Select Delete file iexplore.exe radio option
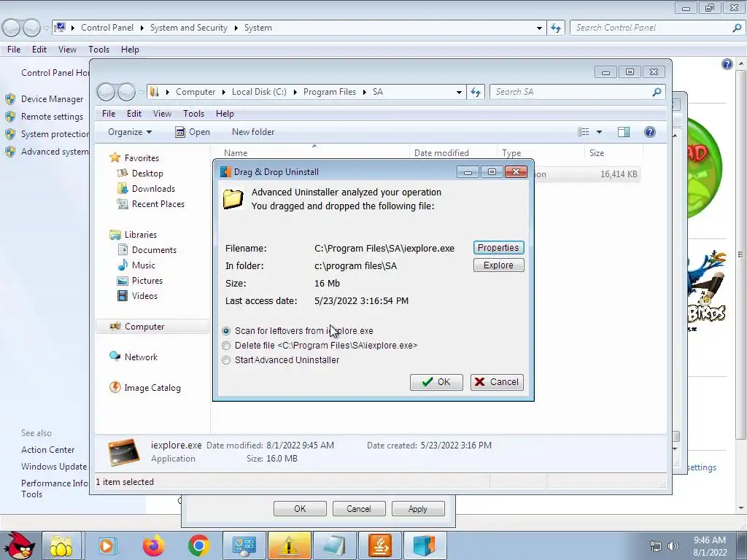Screen dimensions: 747x560 click(x=320, y=345)
